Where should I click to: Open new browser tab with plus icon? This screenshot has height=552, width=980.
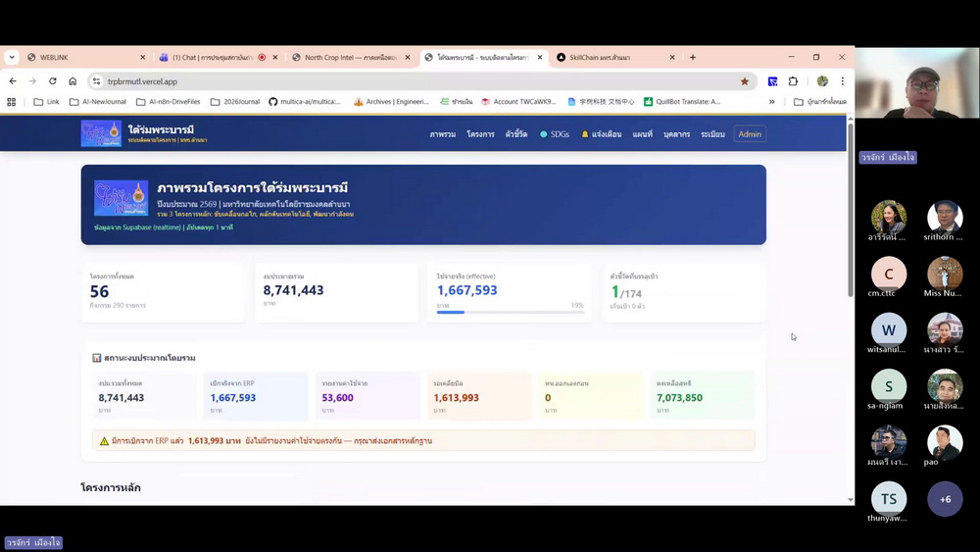coord(693,58)
